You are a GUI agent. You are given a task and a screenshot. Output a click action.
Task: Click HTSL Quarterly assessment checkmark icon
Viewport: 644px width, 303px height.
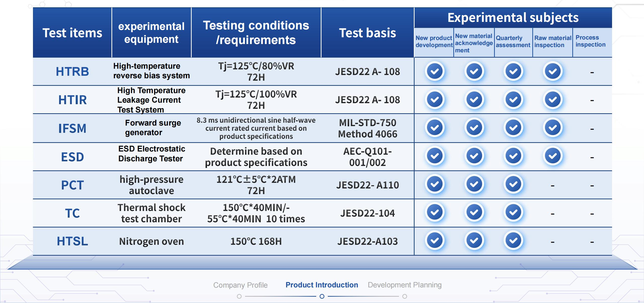[513, 241]
